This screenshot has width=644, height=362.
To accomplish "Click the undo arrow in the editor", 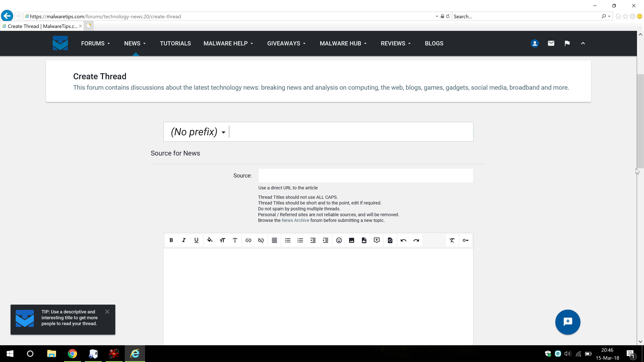I will click(x=403, y=240).
